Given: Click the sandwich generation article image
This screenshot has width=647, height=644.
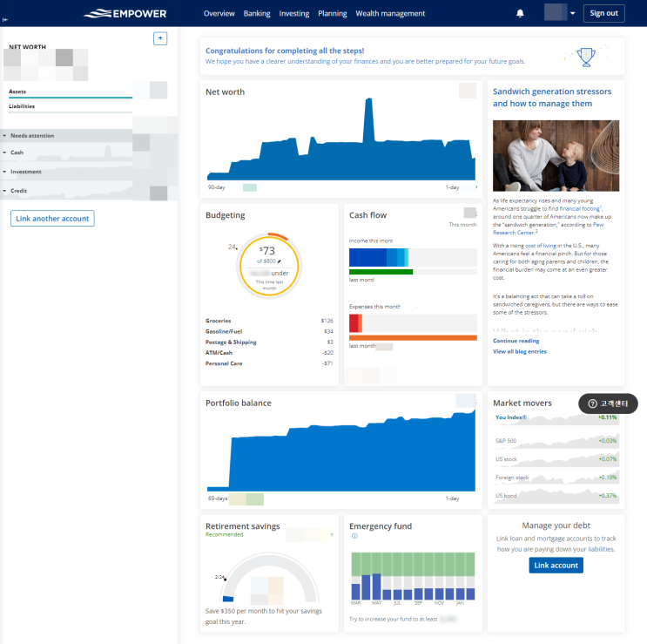Looking at the screenshot, I should pos(556,156).
